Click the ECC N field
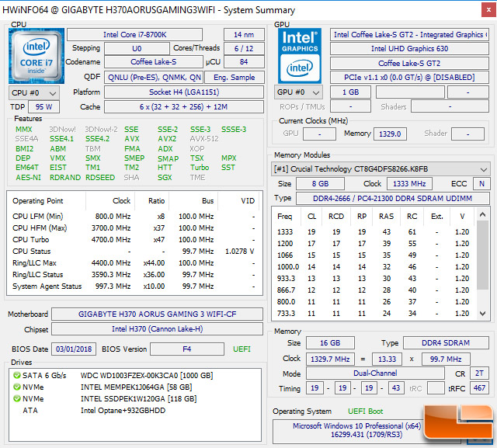Screen dimensions: 497x448 point(481,184)
